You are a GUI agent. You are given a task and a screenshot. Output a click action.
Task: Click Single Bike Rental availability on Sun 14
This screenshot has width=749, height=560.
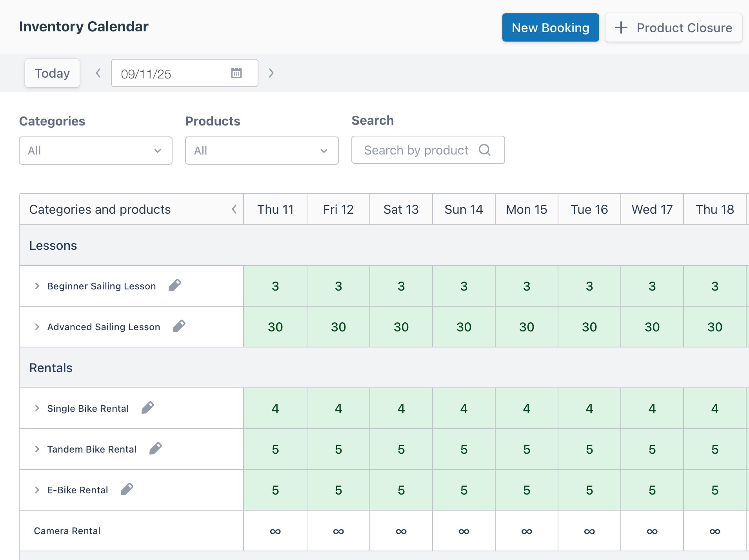click(x=464, y=408)
